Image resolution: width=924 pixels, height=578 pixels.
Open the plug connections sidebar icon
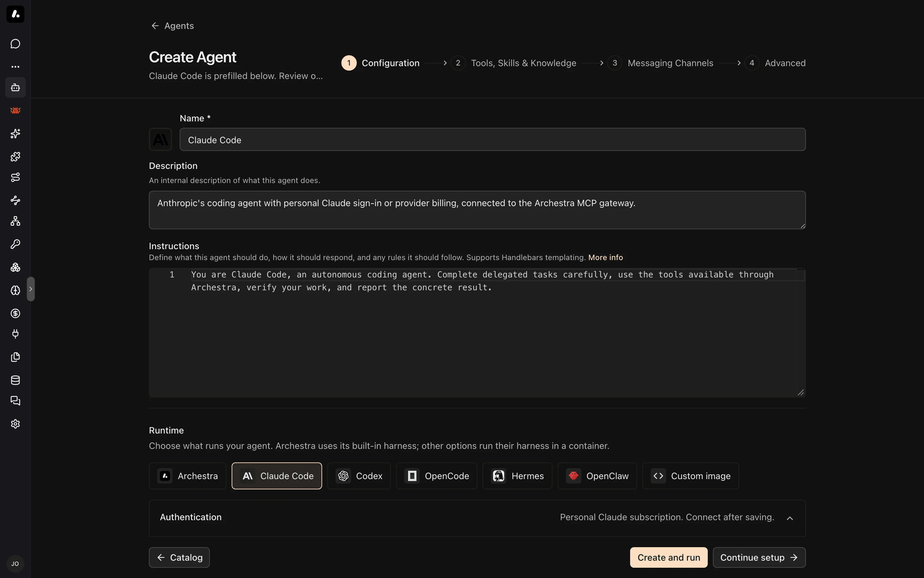click(x=15, y=334)
